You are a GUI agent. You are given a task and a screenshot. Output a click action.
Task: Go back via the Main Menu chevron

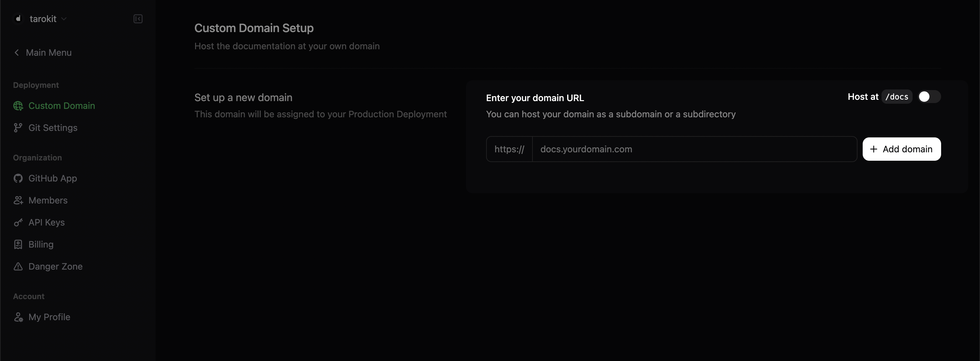[17, 52]
